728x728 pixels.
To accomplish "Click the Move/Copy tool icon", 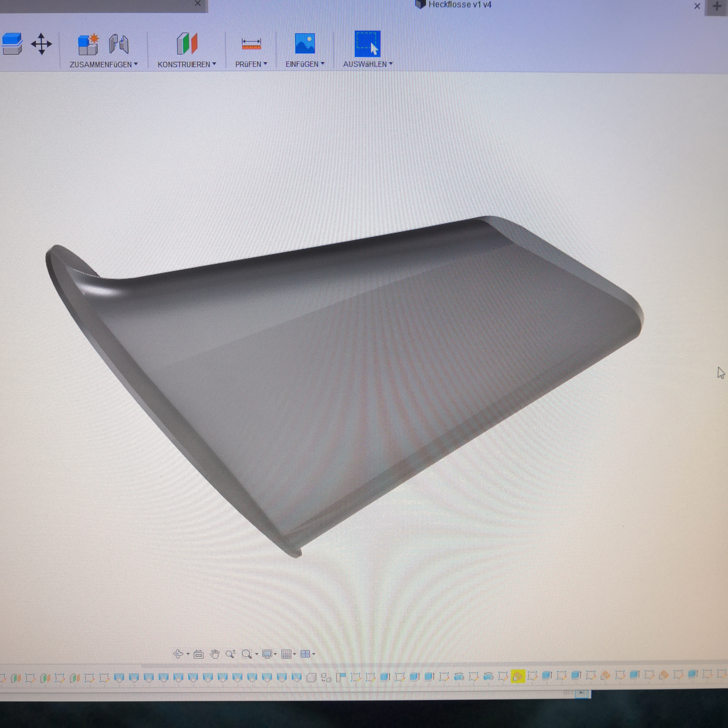I will [x=41, y=44].
